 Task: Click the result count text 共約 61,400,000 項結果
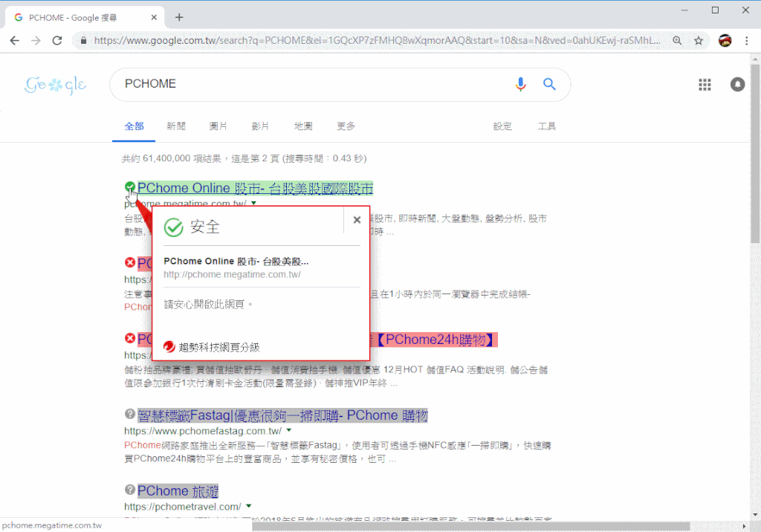(172, 159)
